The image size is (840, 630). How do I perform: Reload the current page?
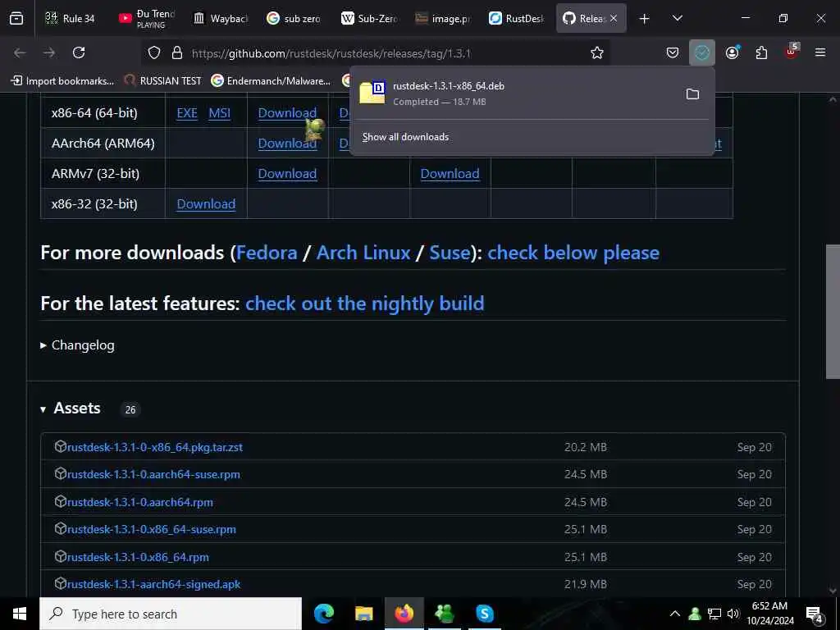[x=79, y=52]
